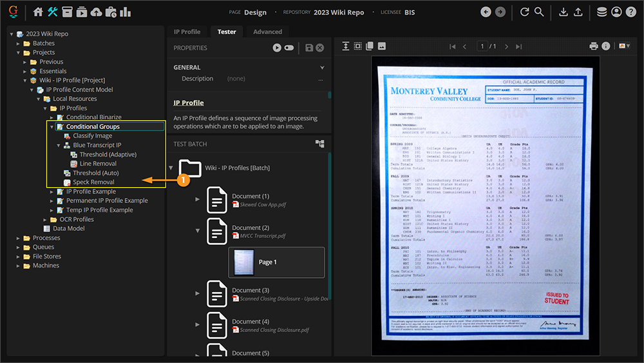Open the viewer color mode dropdown
The height and width of the screenshot is (363, 644).
pyautogui.click(x=624, y=46)
